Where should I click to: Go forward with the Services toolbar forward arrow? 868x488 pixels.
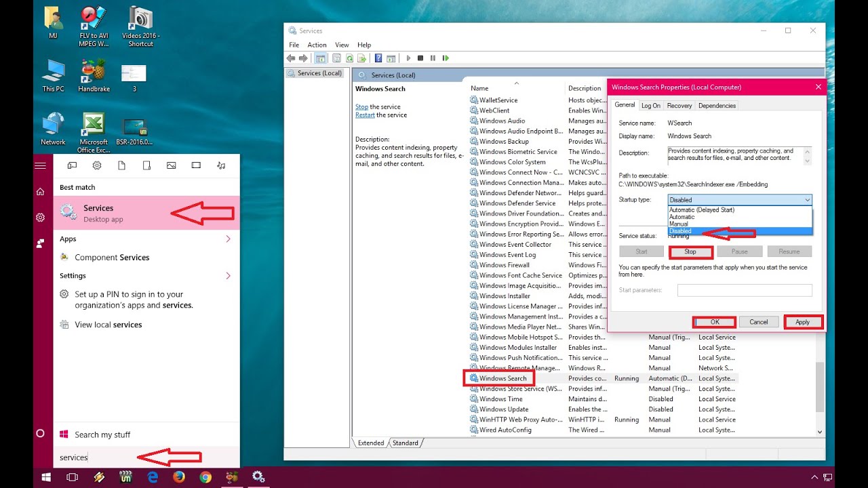(303, 58)
